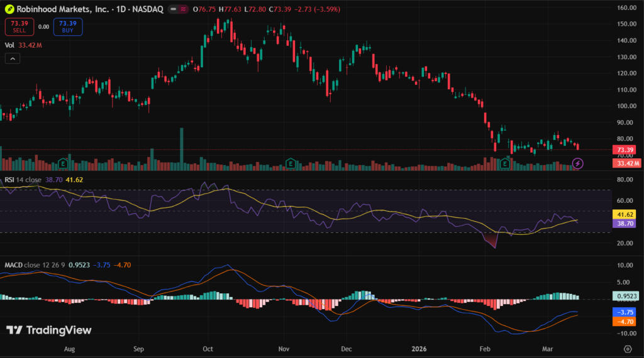Image resolution: width=644 pixels, height=358 pixels.
Task: Click the earnings 'E' marker near August
Action: click(x=63, y=163)
